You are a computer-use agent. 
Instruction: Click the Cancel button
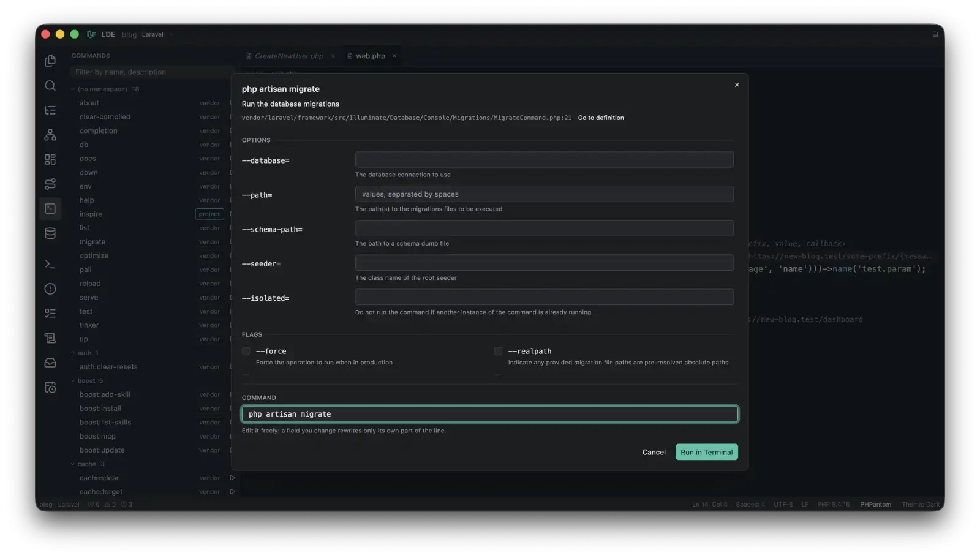point(654,452)
